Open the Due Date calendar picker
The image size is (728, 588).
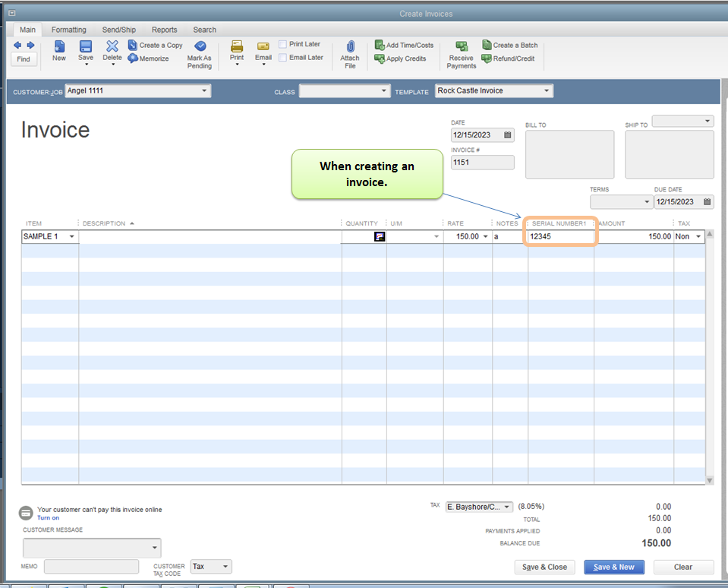pyautogui.click(x=707, y=201)
